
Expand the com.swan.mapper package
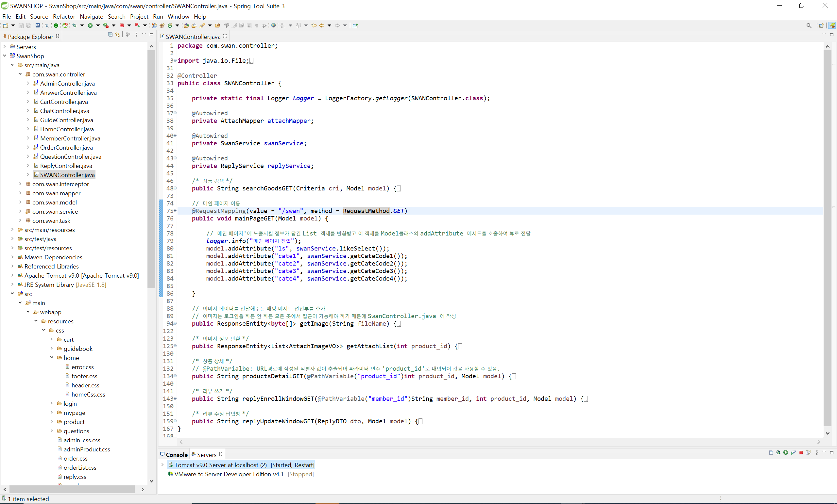(20, 193)
